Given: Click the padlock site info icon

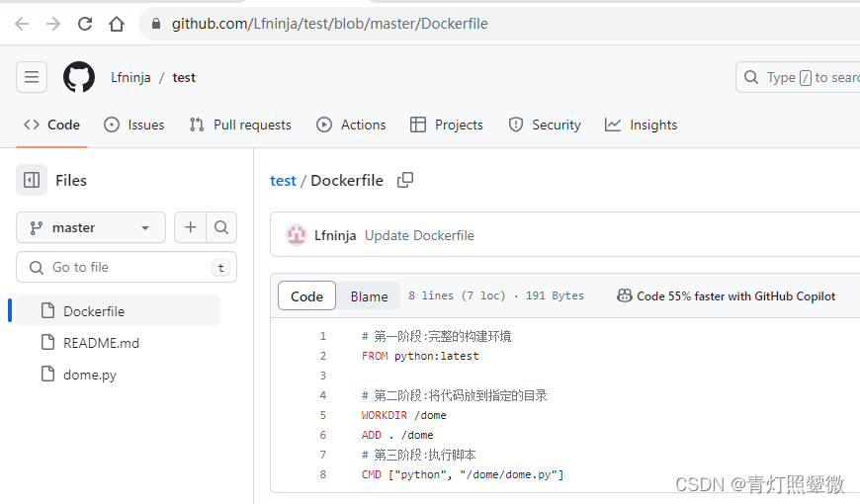Looking at the screenshot, I should (156, 24).
